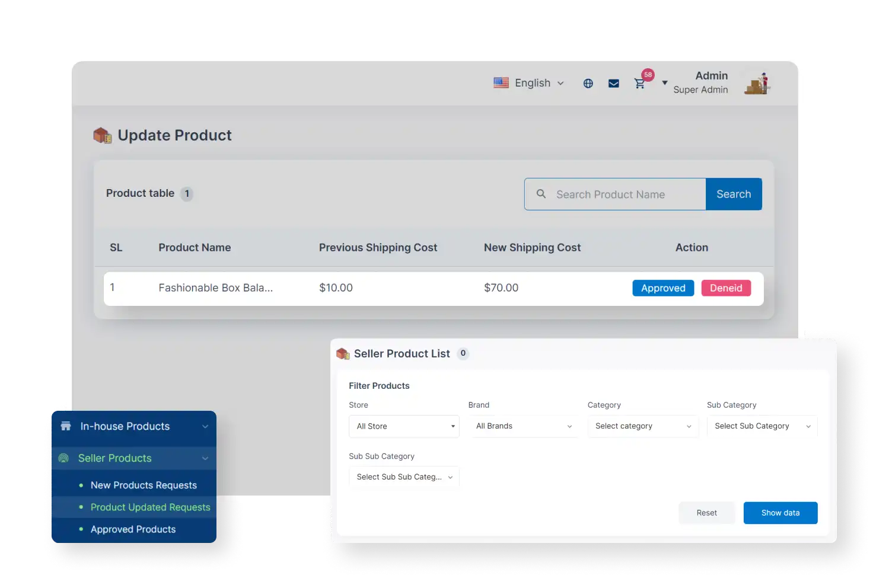Approve the Fashionable Box product

point(662,287)
